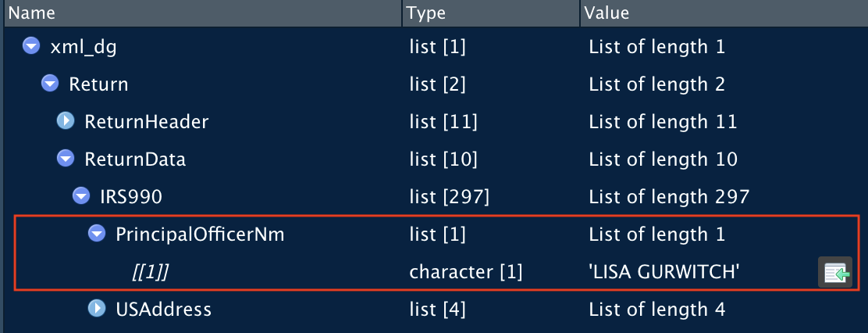Select the ReturnHeader row label
The height and width of the screenshot is (333, 868).
147,122
